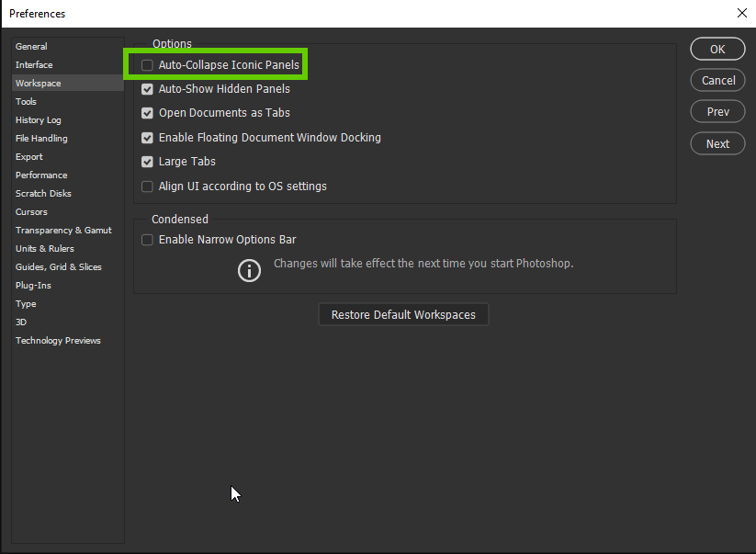
Task: Click Restore Default Workspaces button
Action: (x=403, y=314)
